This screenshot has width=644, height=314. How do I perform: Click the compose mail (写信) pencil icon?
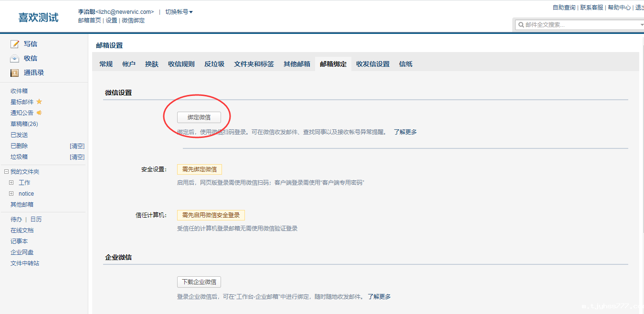pyautogui.click(x=15, y=44)
